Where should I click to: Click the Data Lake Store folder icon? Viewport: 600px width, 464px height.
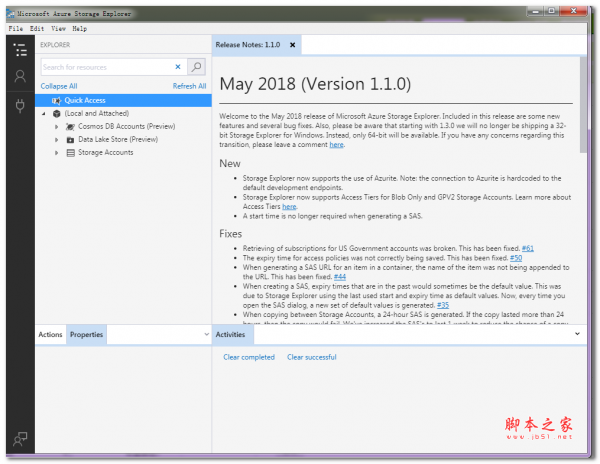70,140
